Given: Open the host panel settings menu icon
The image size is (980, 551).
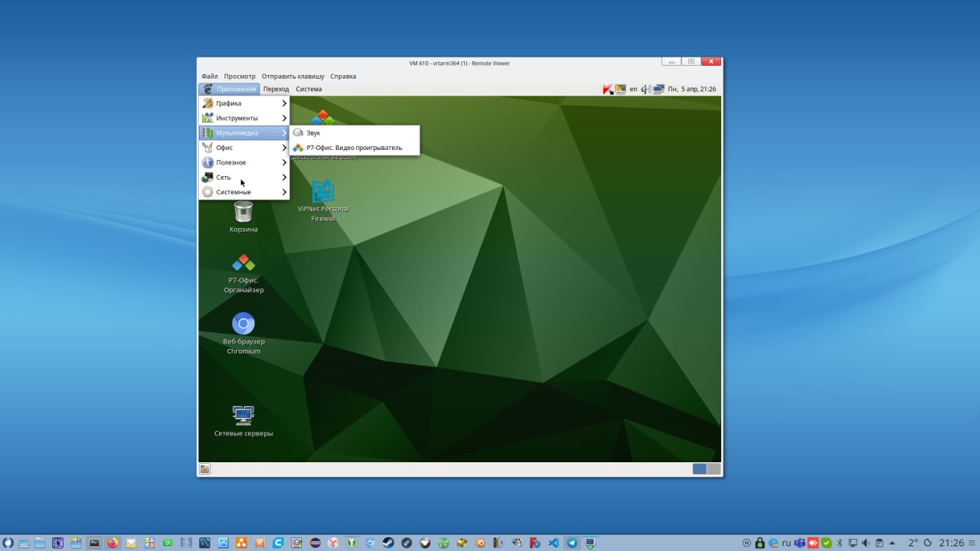Looking at the screenshot, I should [972, 543].
